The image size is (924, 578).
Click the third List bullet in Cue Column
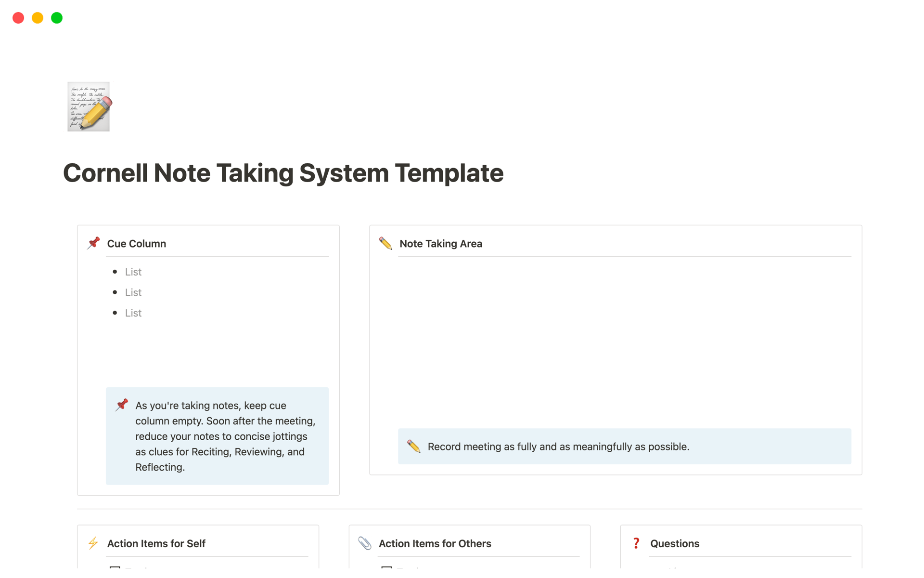coord(133,313)
